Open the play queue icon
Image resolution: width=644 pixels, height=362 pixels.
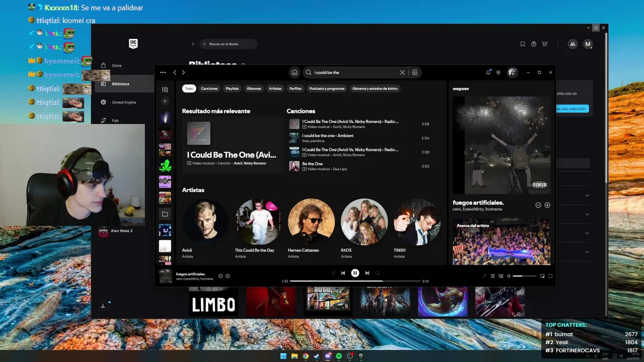click(x=493, y=276)
